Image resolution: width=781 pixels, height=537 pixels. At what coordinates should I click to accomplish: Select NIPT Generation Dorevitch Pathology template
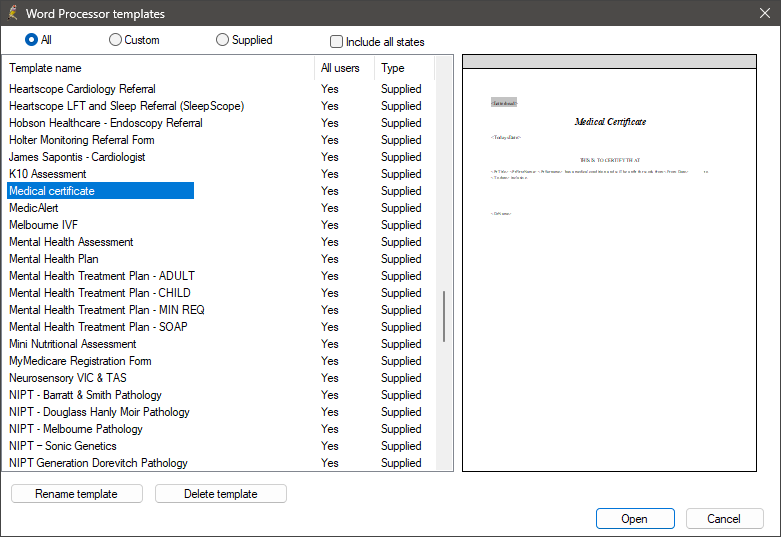pos(98,462)
